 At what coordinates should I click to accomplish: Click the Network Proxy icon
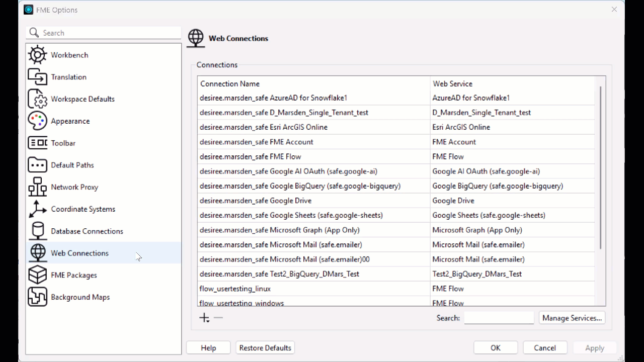pyautogui.click(x=37, y=187)
